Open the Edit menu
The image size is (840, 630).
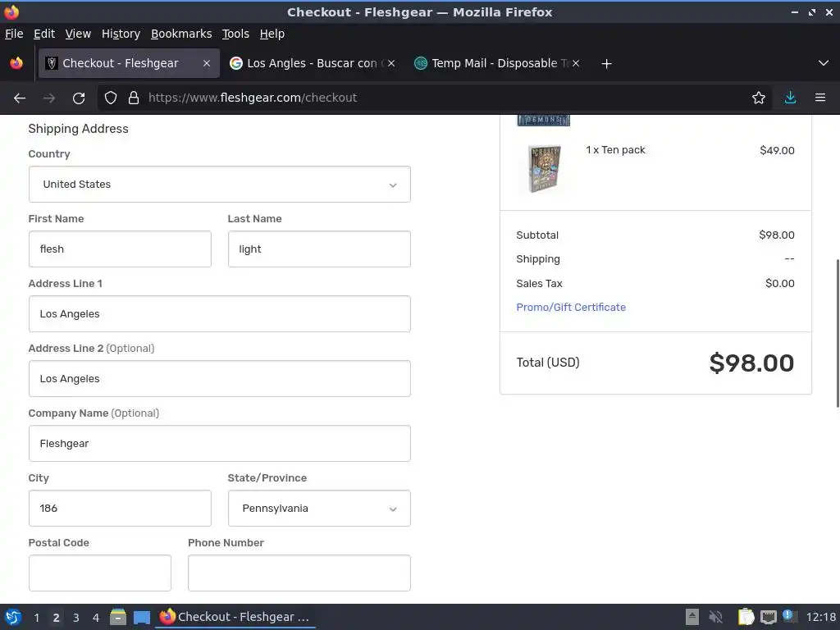point(44,34)
